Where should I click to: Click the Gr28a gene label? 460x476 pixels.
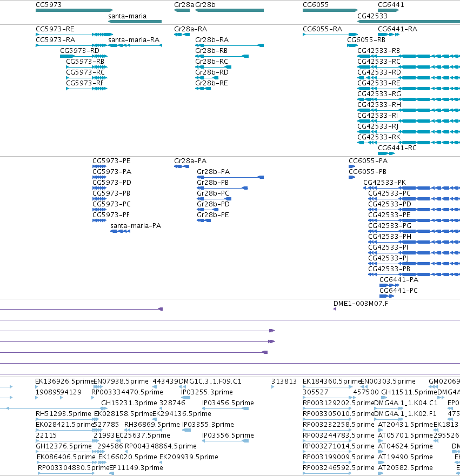tap(184, 5)
